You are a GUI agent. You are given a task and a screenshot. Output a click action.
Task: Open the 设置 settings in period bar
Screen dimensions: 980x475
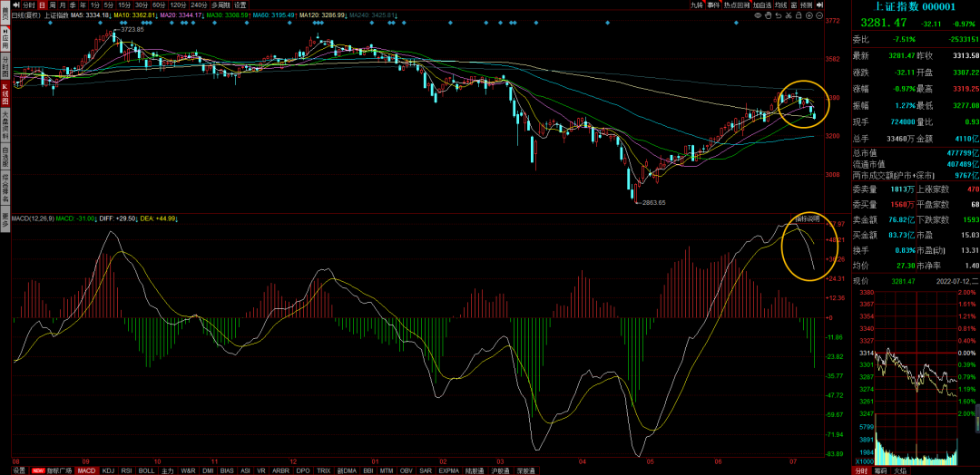coord(240,5)
